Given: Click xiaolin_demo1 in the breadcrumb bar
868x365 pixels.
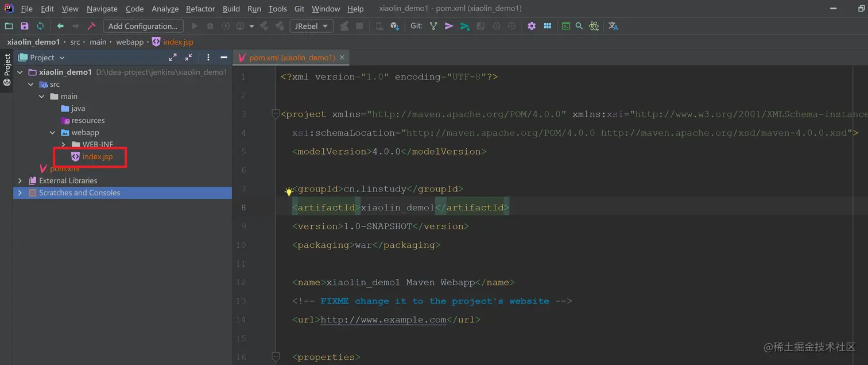Looking at the screenshot, I should pos(33,42).
